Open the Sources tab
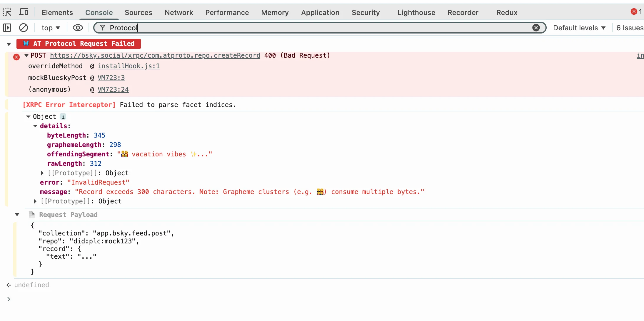 tap(138, 12)
